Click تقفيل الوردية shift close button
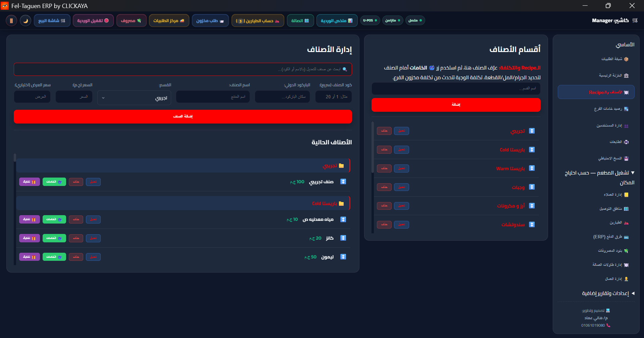 tap(93, 20)
